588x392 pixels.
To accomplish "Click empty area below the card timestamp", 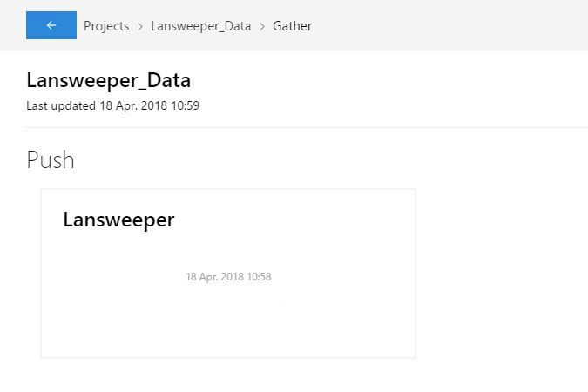I will [x=228, y=322].
